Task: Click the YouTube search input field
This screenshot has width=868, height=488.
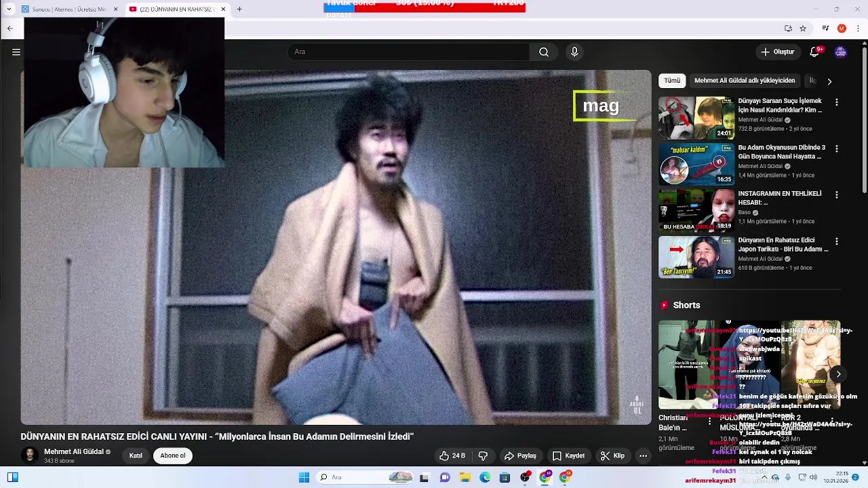Action: tap(410, 52)
